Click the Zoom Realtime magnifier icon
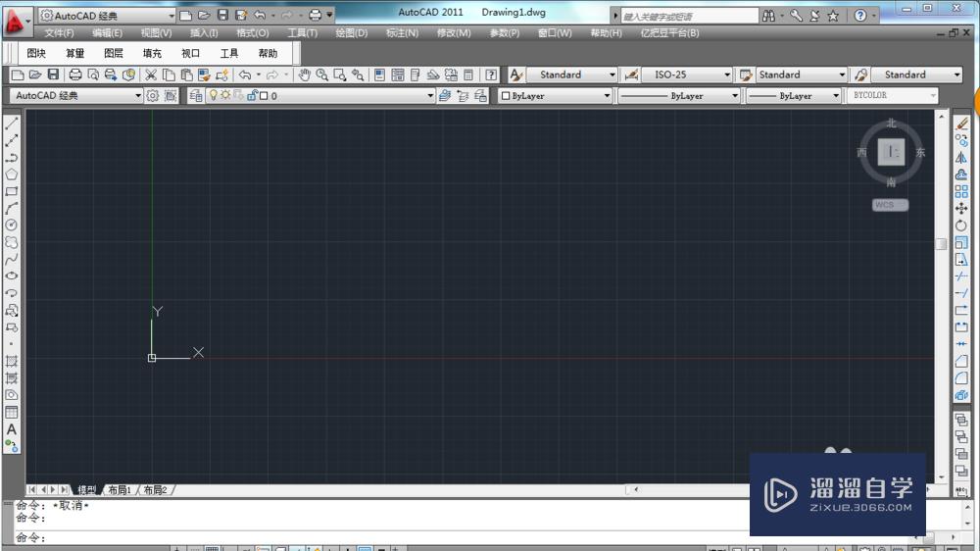 click(321, 75)
